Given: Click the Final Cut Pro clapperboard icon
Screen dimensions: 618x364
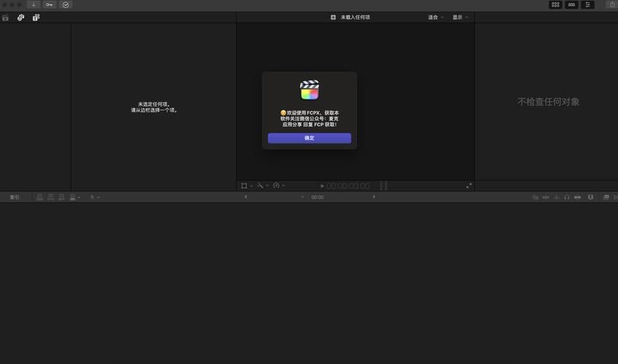Looking at the screenshot, I should [x=310, y=90].
